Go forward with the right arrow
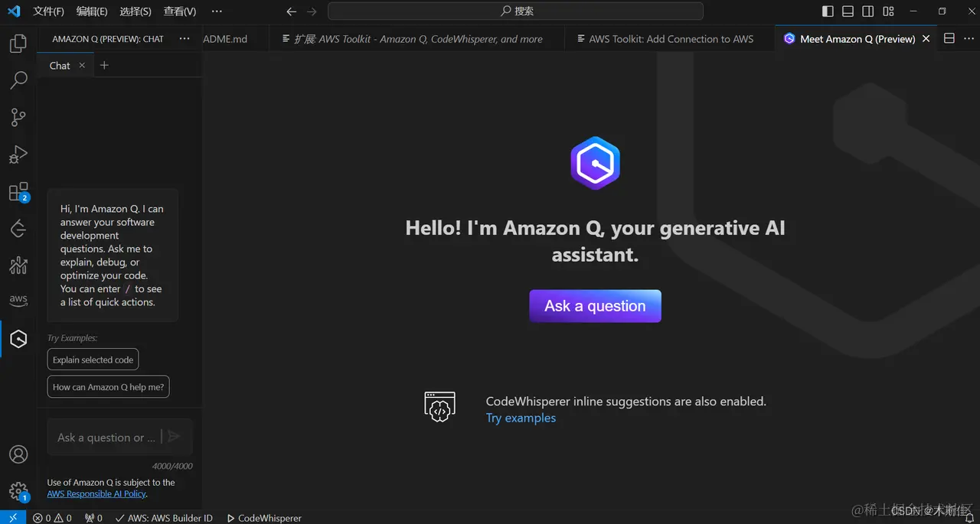 311,11
